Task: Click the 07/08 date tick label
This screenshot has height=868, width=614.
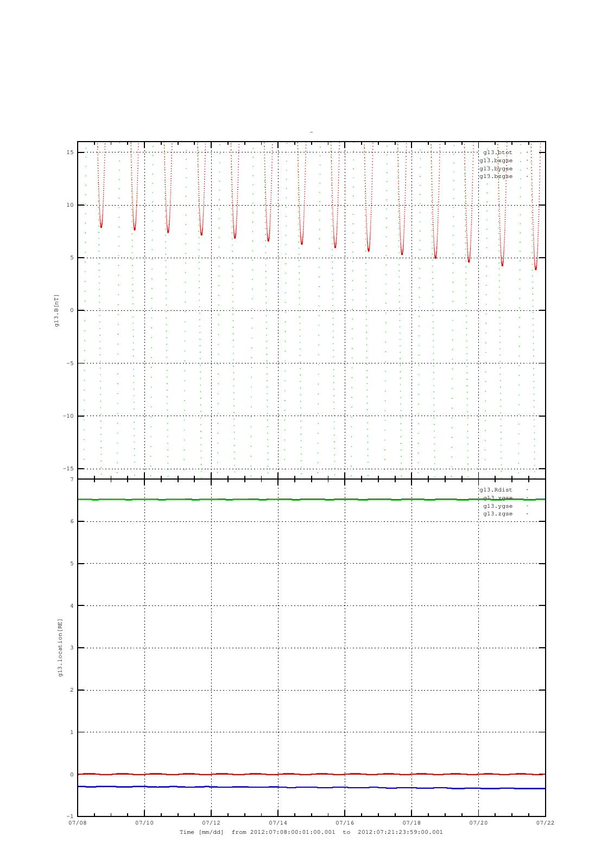Action: (78, 823)
